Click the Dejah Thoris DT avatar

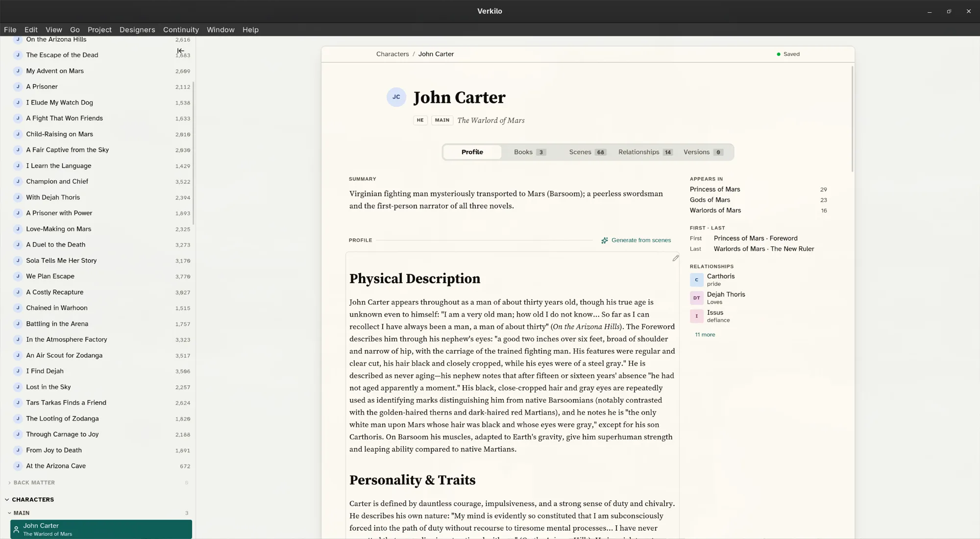click(x=696, y=298)
